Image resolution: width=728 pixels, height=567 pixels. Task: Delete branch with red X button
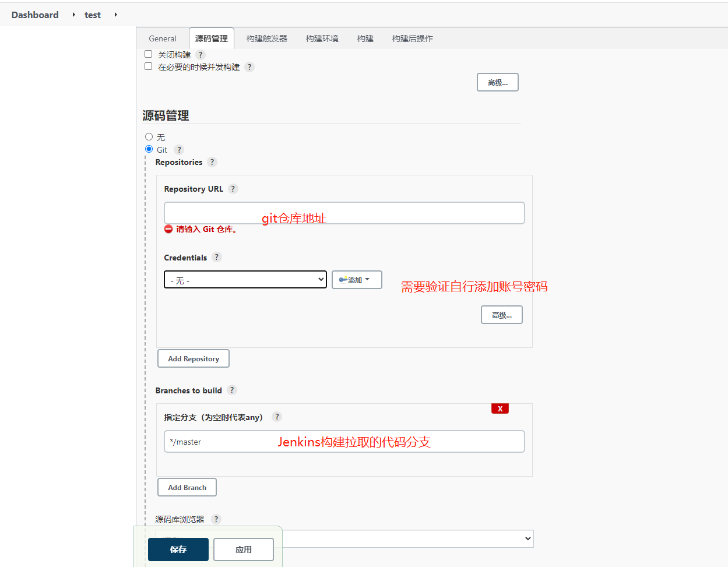500,408
